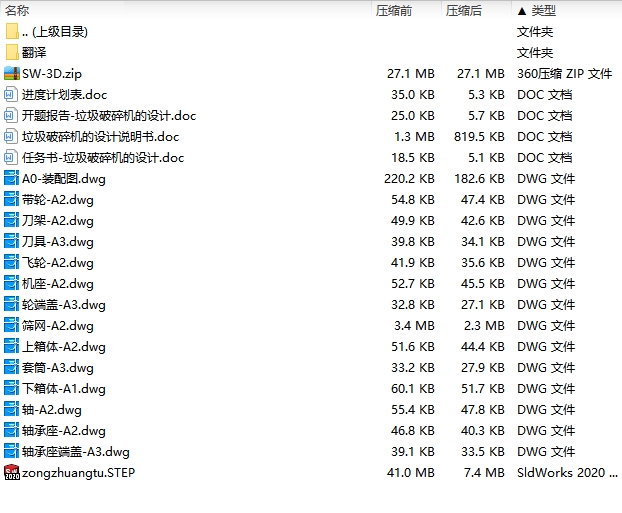Image resolution: width=622 pixels, height=513 pixels.
Task: Sort by the 名称 column header
Action: (17, 10)
